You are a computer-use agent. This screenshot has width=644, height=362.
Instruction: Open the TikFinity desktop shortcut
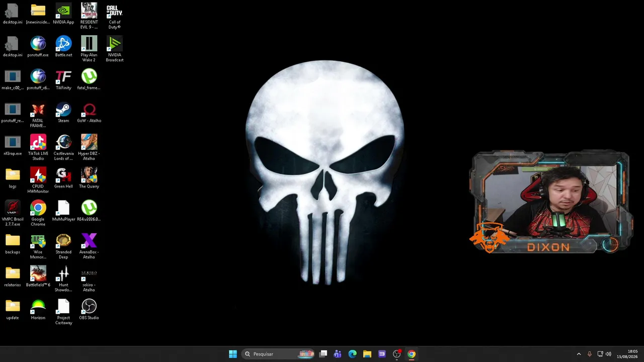[63, 79]
